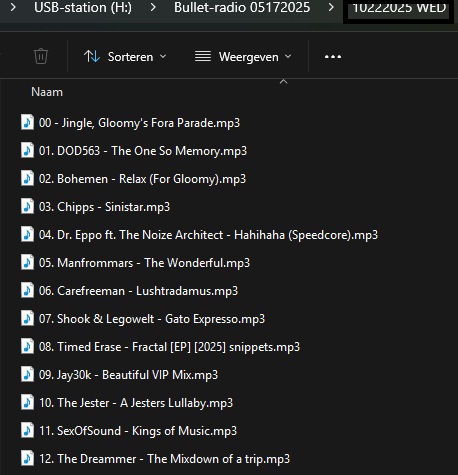Click the mp3 icon of 07. Shook & Legowelt
The image size is (458, 475).
coord(27,318)
